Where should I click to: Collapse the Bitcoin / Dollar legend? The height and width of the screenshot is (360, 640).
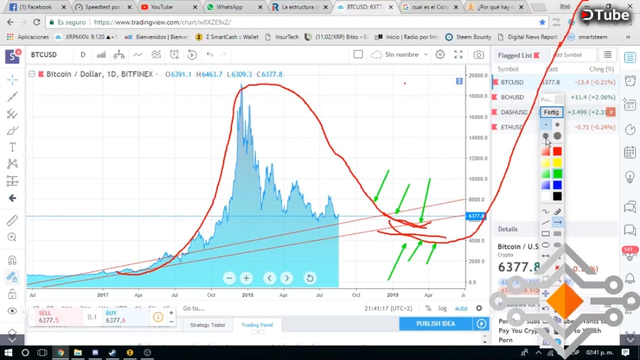[31, 74]
